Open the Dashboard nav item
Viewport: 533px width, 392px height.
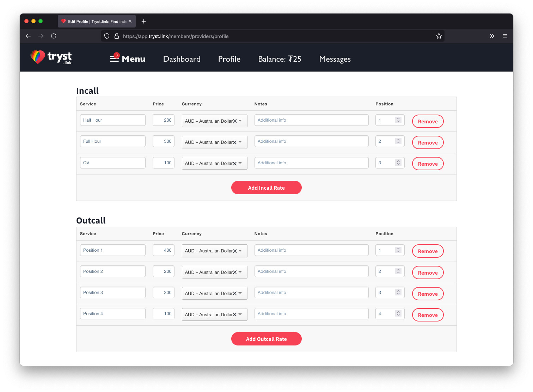(x=182, y=59)
